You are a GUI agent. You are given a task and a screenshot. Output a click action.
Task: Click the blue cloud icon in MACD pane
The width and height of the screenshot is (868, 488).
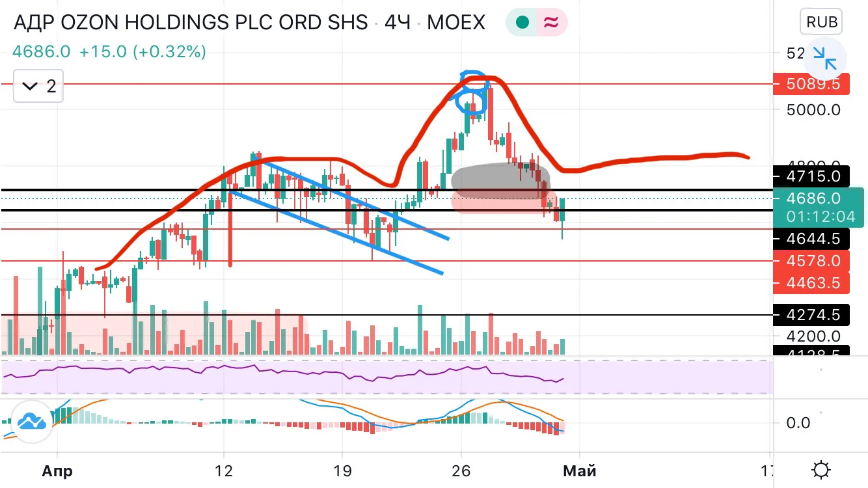(x=32, y=422)
